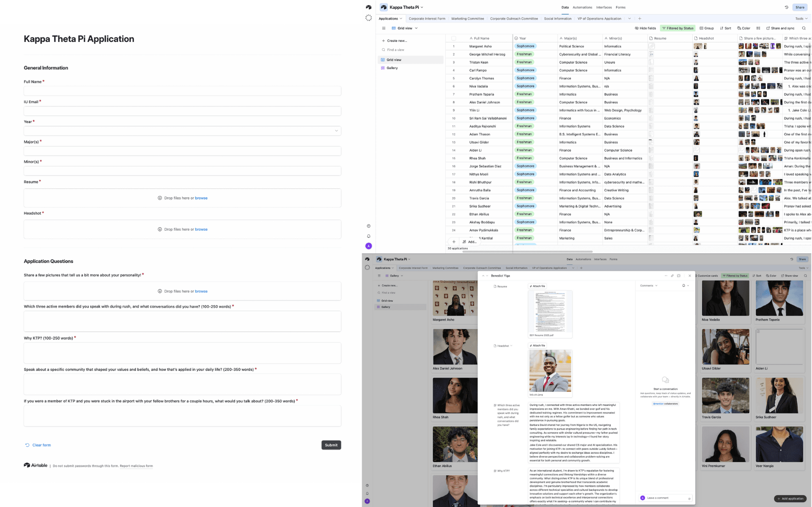Open the headshot photo thumbnail in Benedict Yiga record

[550, 371]
